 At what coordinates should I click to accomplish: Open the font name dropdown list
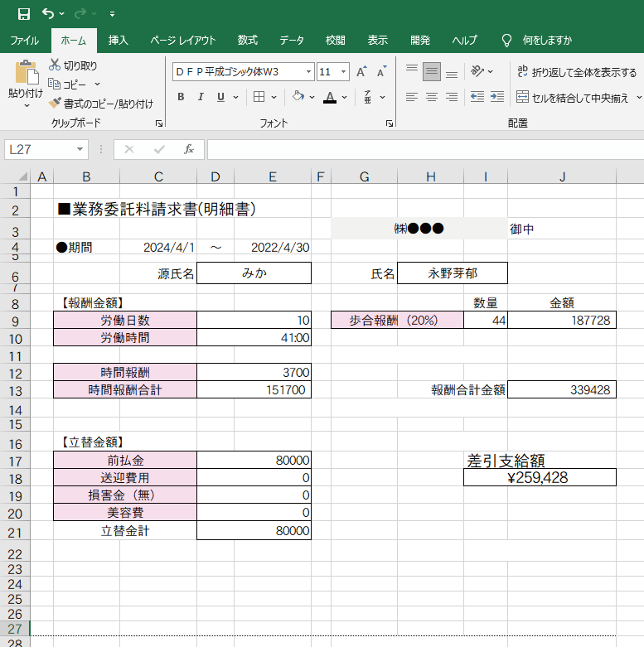(308, 72)
